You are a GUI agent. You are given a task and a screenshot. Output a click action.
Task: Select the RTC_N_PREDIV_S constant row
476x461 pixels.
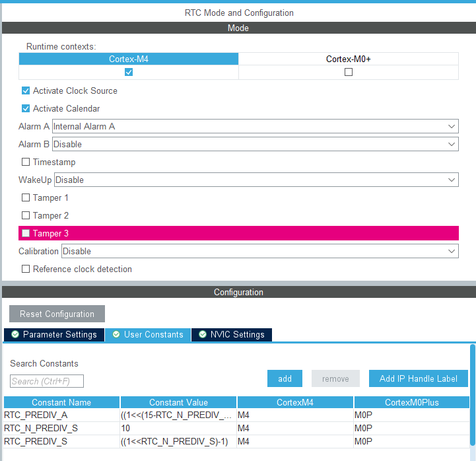236,428
